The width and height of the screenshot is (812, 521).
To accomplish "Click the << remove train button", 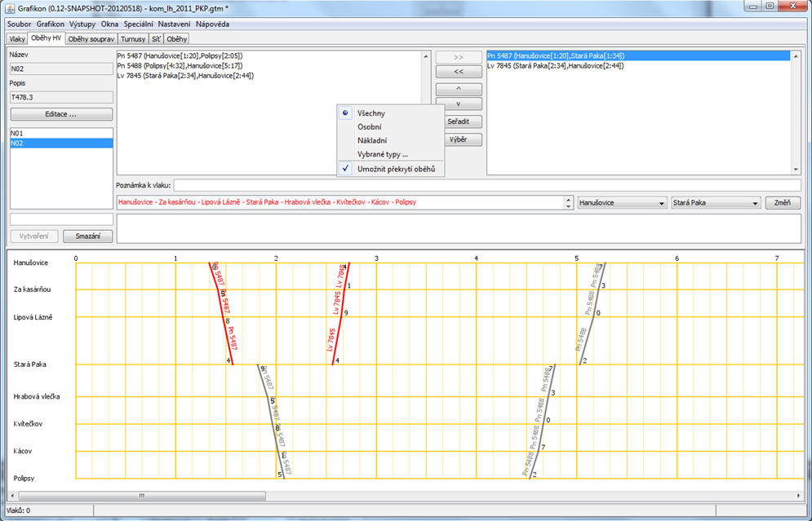I will [x=459, y=72].
